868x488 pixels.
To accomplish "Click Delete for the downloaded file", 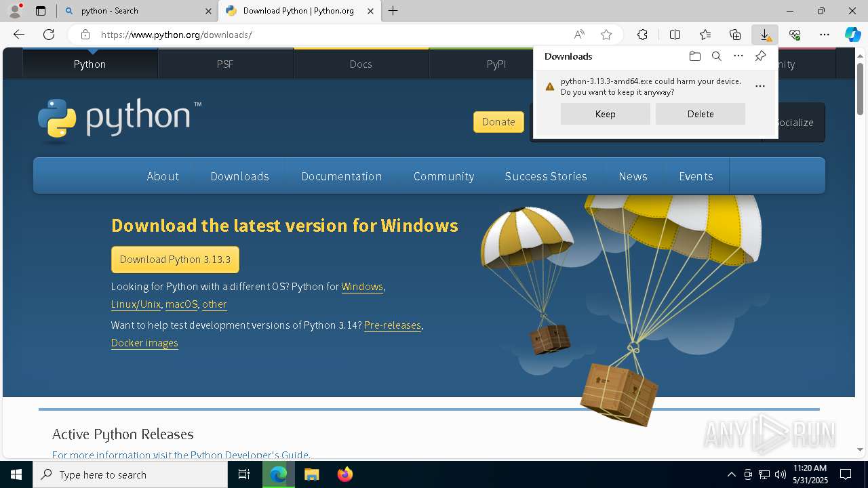I will (701, 114).
